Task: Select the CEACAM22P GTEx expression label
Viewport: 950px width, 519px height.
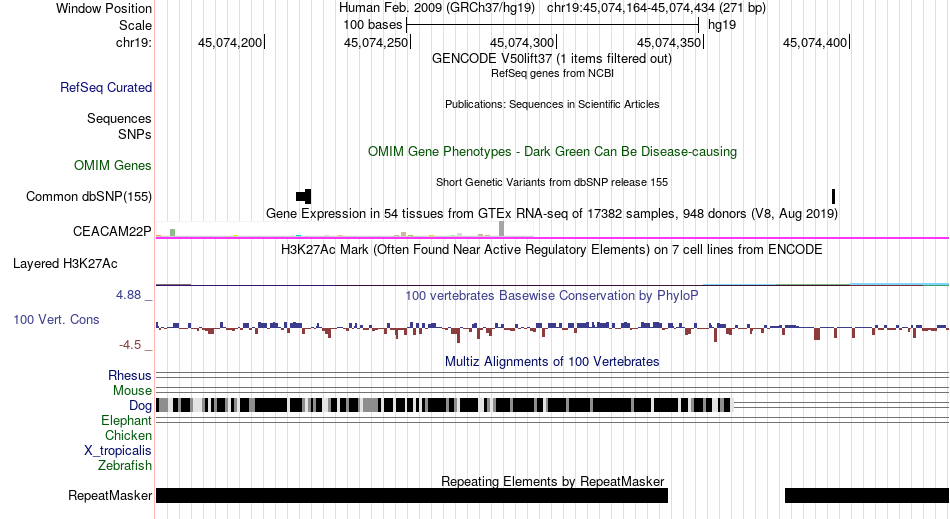Action: tap(112, 231)
